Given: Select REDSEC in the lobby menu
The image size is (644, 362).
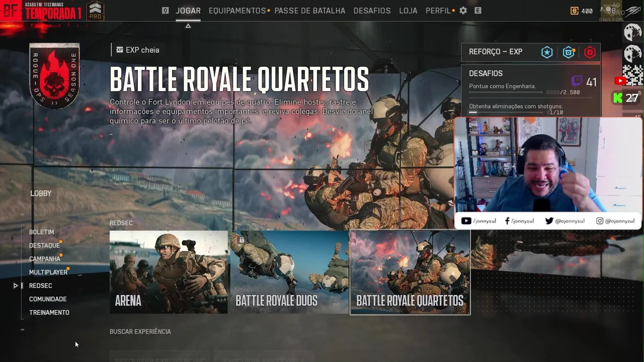Looking at the screenshot, I should (41, 286).
